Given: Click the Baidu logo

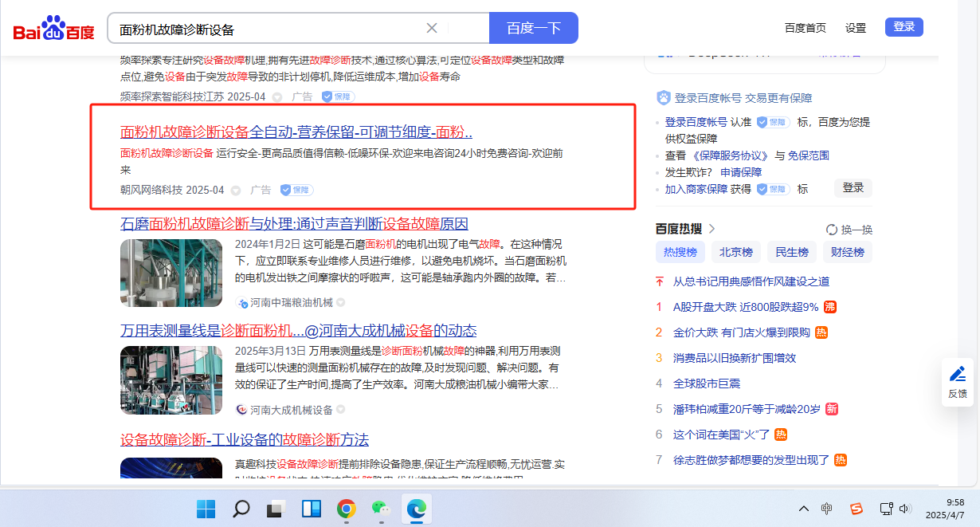Looking at the screenshot, I should pyautogui.click(x=53, y=29).
